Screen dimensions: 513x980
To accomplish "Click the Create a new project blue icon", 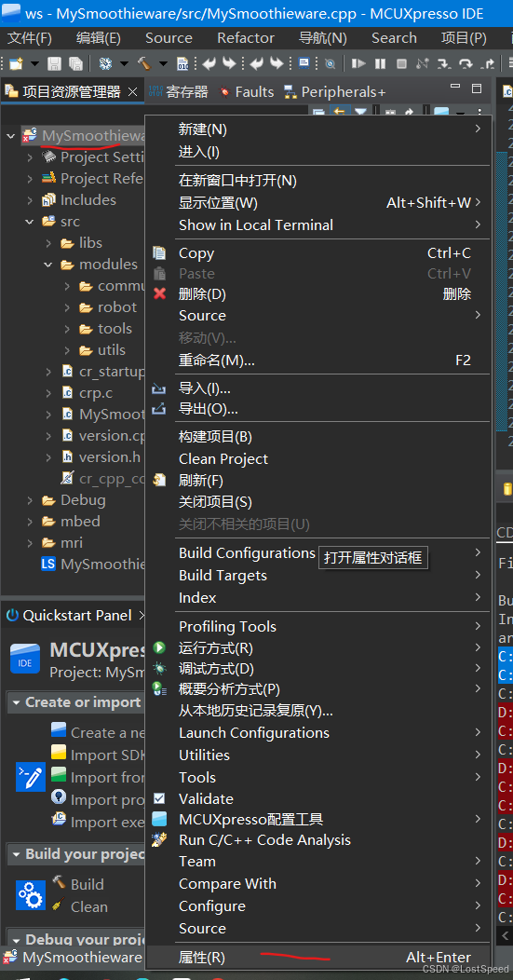I will [59, 730].
